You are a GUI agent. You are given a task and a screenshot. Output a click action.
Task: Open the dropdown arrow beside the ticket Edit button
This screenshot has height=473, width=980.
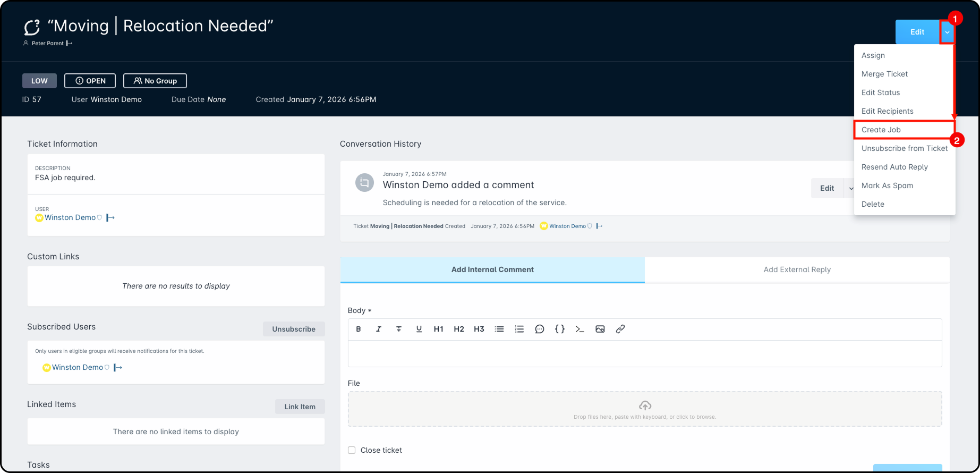(947, 32)
